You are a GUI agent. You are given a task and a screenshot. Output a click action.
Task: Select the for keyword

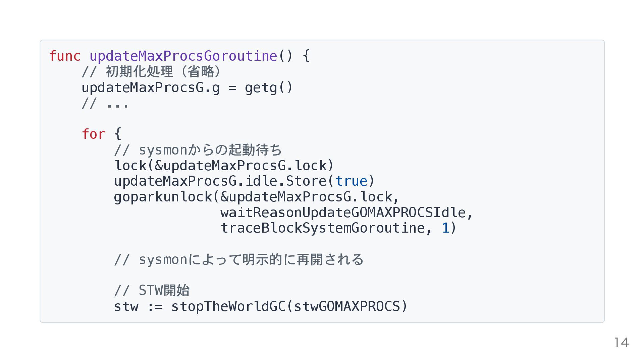click(x=93, y=134)
